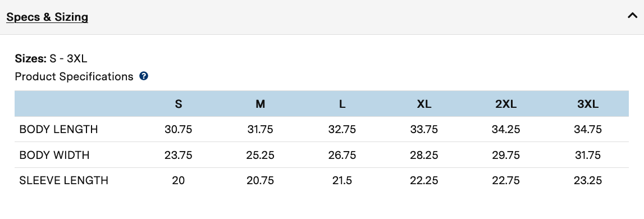Click the Sizes S - 3XL text
The width and height of the screenshot is (644, 219).
(x=51, y=59)
